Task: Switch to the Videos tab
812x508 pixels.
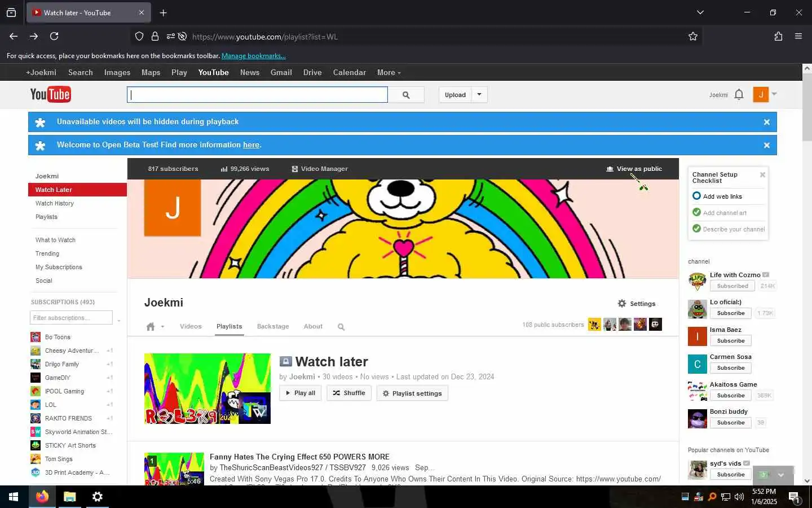Action: click(x=191, y=326)
